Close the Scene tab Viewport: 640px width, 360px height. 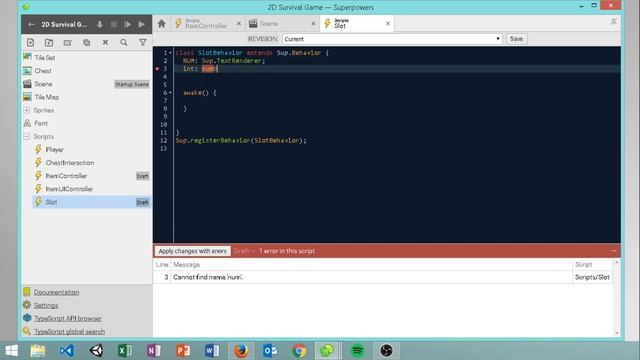point(313,24)
